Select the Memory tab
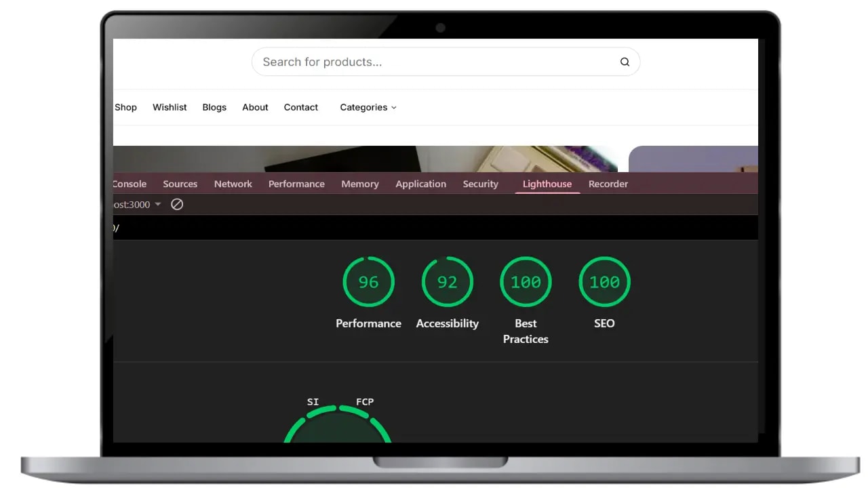Image resolution: width=868 pixels, height=488 pixels. (x=360, y=184)
